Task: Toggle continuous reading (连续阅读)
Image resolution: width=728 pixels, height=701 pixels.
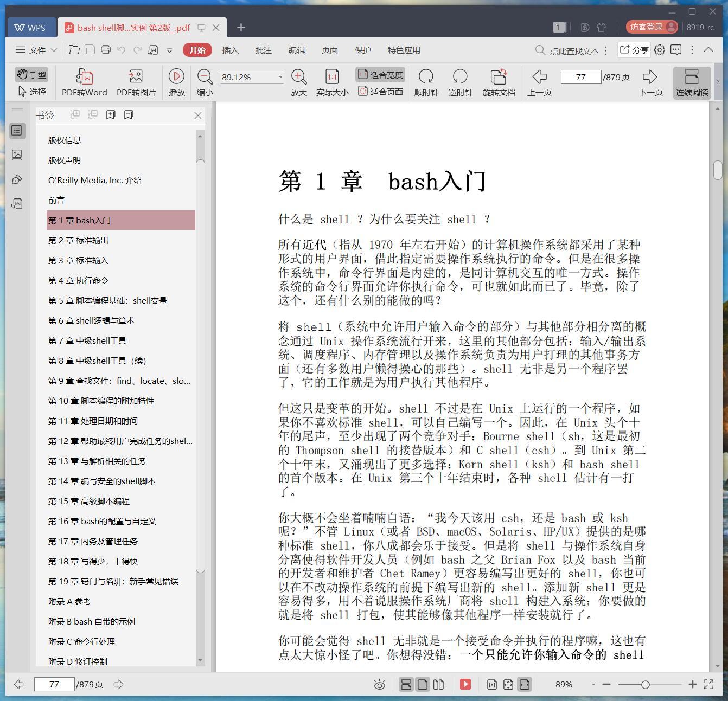Action: pyautogui.click(x=692, y=83)
